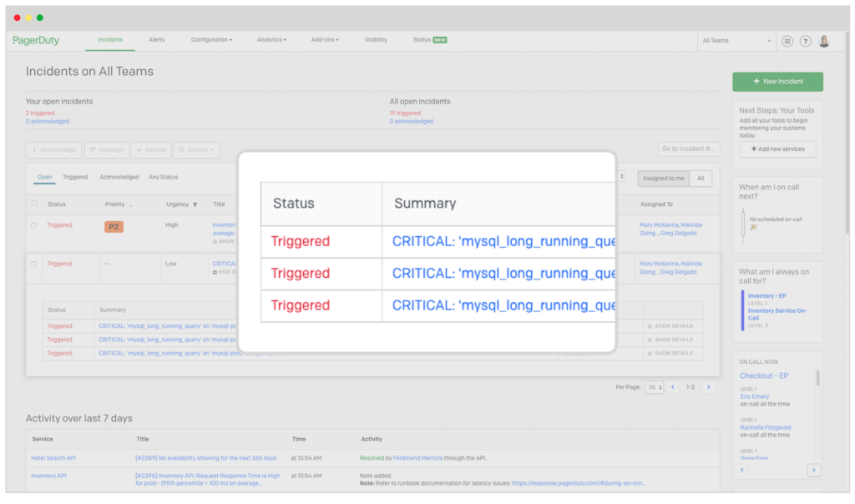Click the 1-2 pagination text
This screenshot has height=504, width=855.
pos(691,387)
